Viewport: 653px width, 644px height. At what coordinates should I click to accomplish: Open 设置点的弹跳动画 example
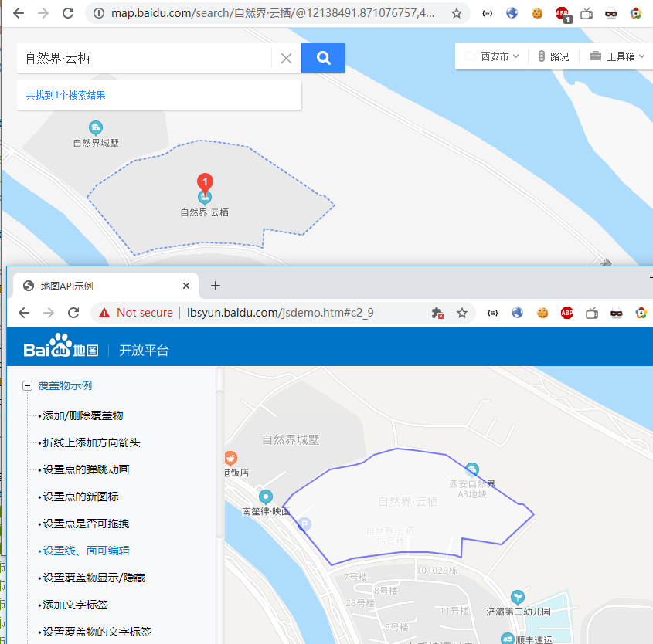87,469
